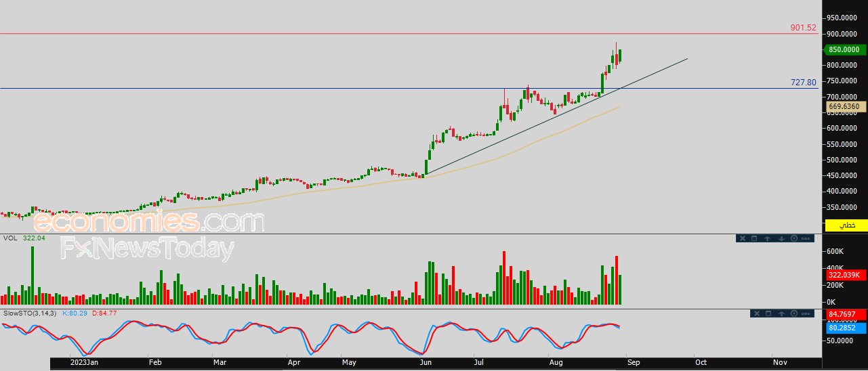Screen dimensions: 868x371
Task: Click 0K on the volume axis
Action: (x=831, y=302)
